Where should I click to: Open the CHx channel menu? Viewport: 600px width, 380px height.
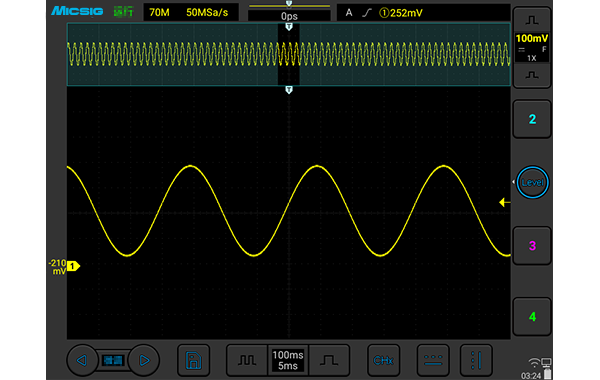(x=383, y=360)
